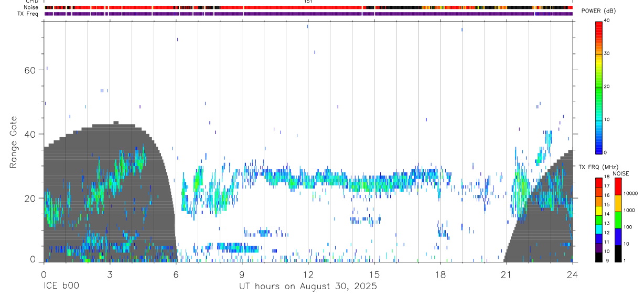Click the 1000 noise legend label
The image size is (644, 297).
[628, 211]
